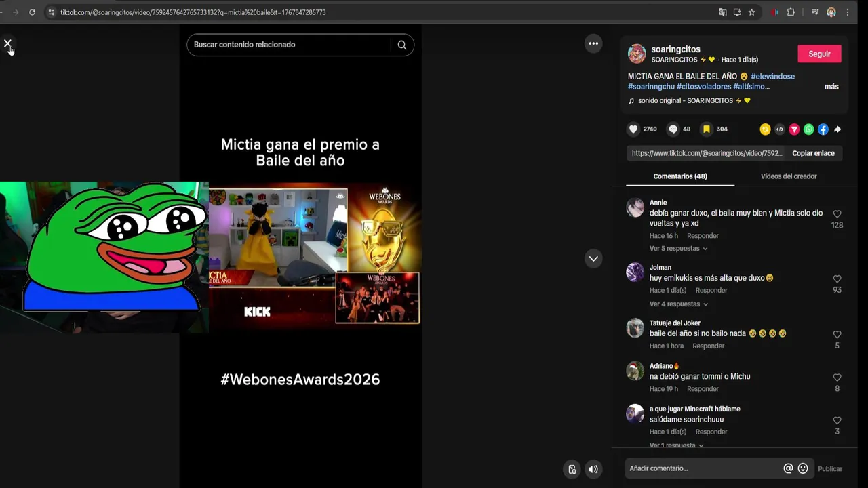
Task: Focus 'Buscar contenido relacionado' search field
Action: [x=290, y=45]
